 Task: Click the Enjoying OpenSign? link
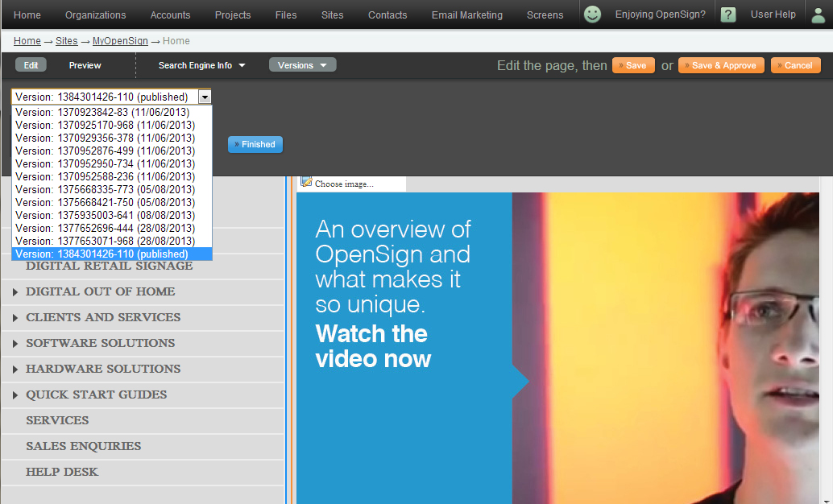coord(661,14)
